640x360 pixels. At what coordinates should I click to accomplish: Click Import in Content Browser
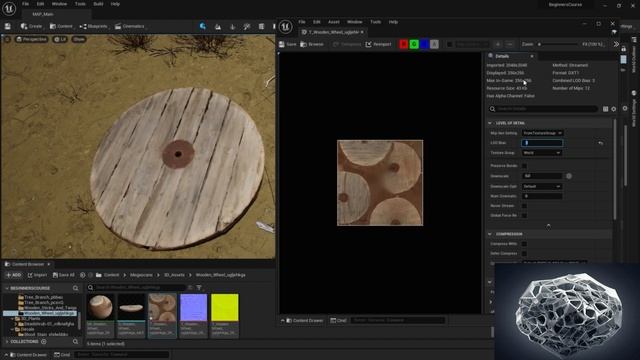click(x=37, y=275)
